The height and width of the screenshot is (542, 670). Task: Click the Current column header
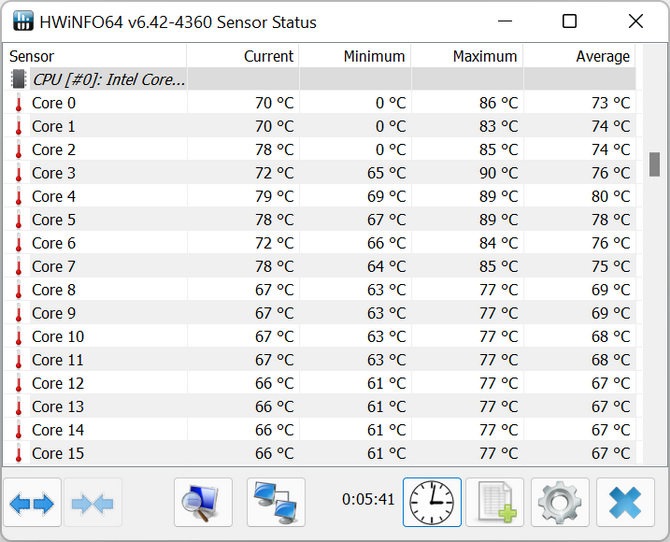coord(243,56)
